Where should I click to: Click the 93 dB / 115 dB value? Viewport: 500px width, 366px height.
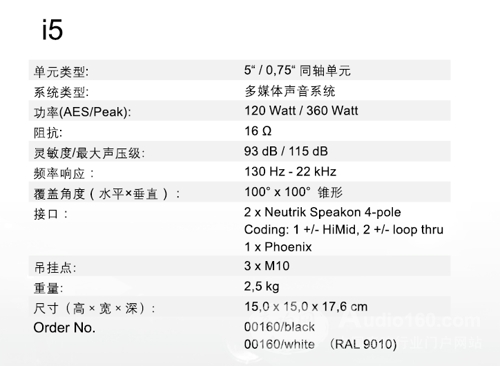coord(286,151)
